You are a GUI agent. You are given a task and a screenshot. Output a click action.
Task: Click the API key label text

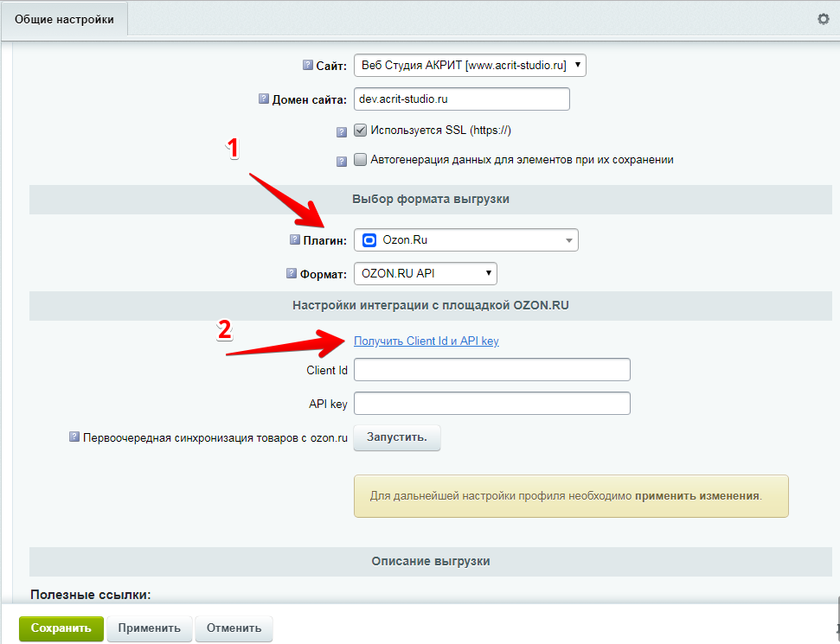point(328,405)
